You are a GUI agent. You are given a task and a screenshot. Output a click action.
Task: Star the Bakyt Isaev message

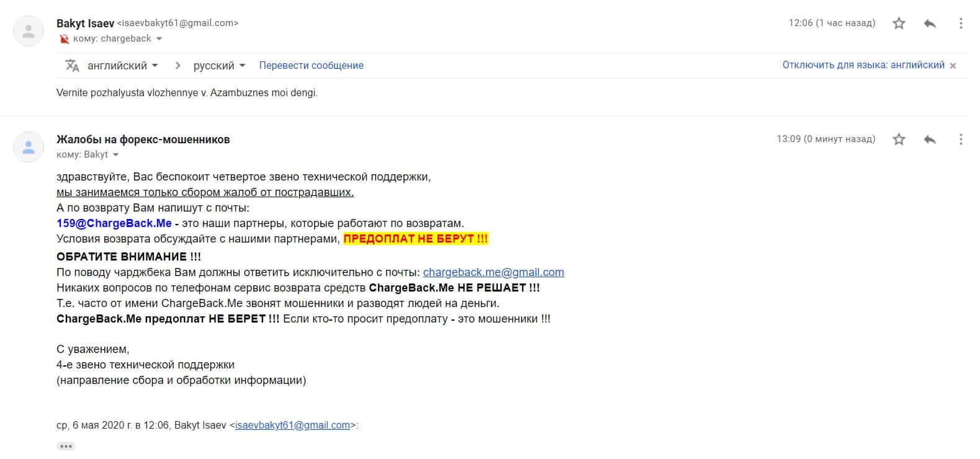click(x=899, y=24)
